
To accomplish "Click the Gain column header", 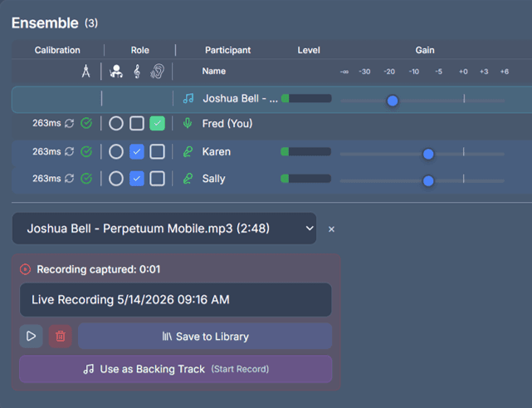I will (x=425, y=51).
